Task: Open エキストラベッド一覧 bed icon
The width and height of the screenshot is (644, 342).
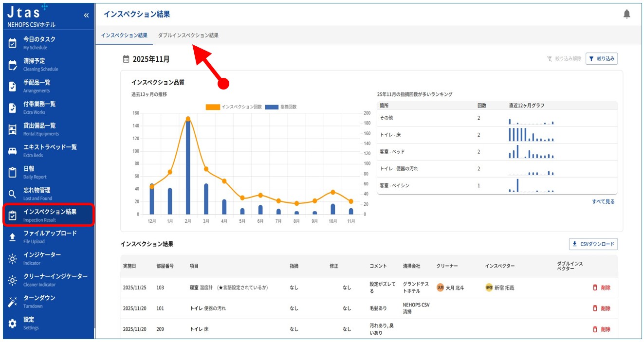Action: point(13,151)
